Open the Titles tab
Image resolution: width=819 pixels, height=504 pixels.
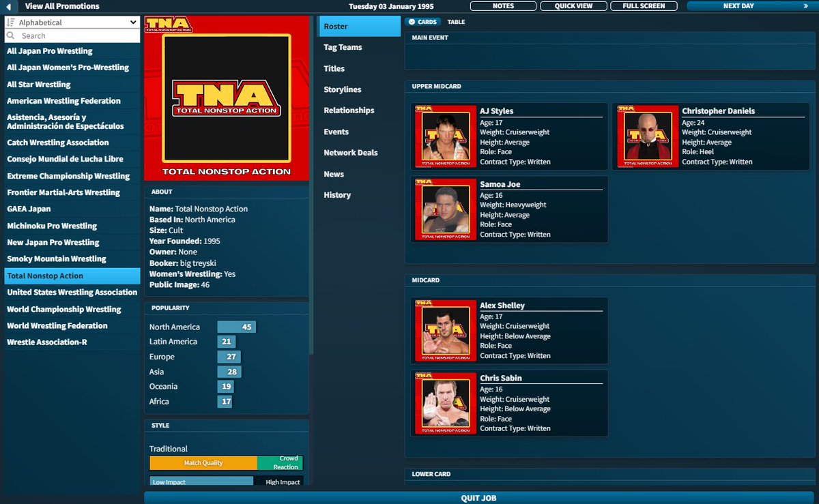point(360,68)
